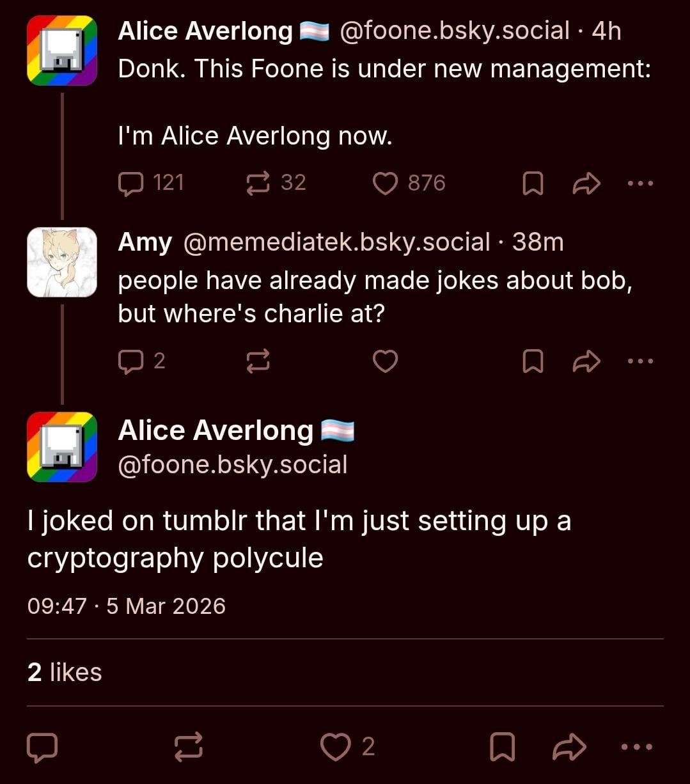The width and height of the screenshot is (690, 784).
Task: Open Alice Averlong's name on the main post
Action: (x=216, y=431)
